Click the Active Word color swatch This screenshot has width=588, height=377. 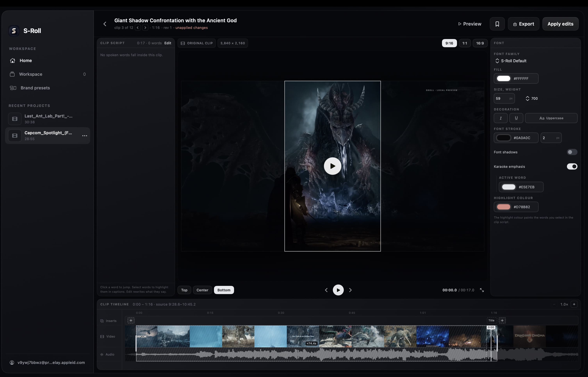pyautogui.click(x=509, y=187)
